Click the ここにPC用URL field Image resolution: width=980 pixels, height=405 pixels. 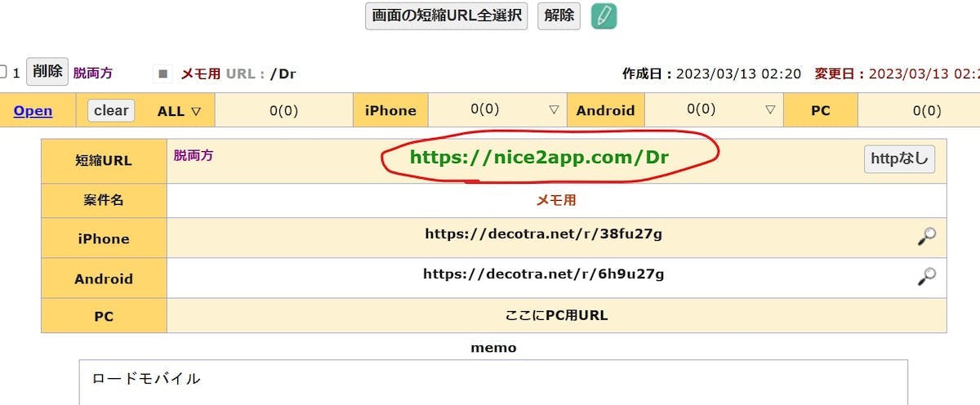(556, 315)
